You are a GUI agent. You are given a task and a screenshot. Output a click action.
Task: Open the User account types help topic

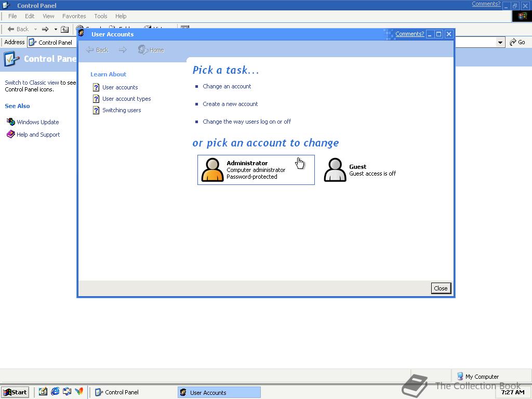(x=127, y=99)
